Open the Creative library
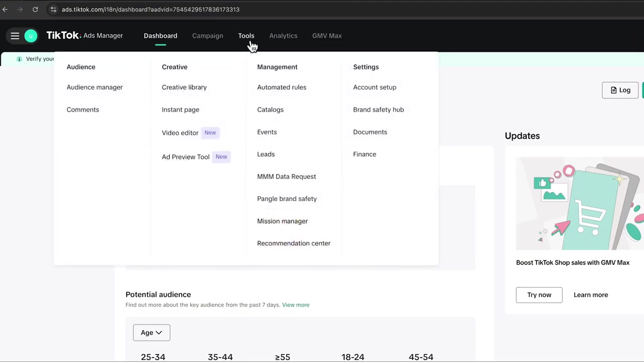Screen dimensions: 644x362 pos(184,87)
